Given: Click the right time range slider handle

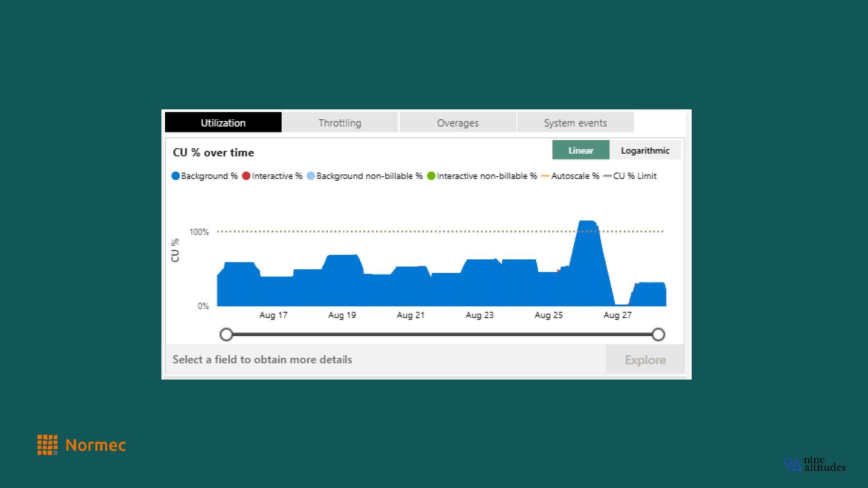Looking at the screenshot, I should pos(658,334).
